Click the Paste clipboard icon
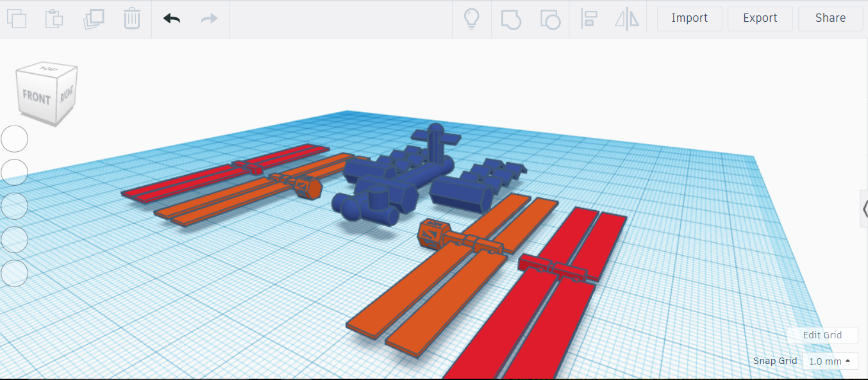868x380 pixels. tap(54, 18)
